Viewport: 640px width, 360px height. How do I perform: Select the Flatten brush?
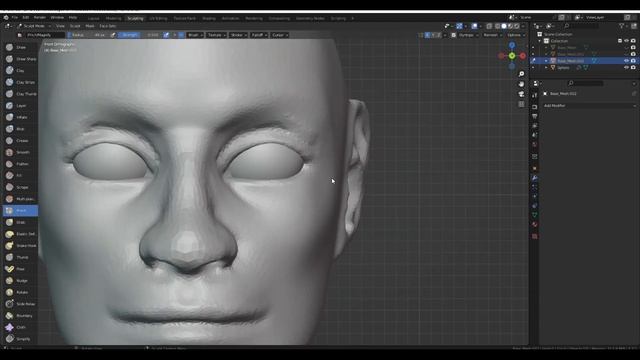[x=20, y=164]
